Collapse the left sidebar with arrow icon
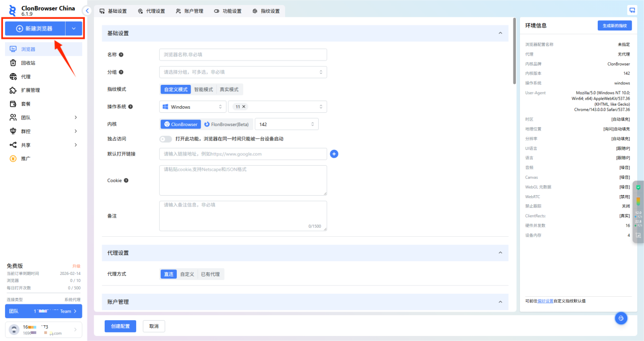This screenshot has height=341, width=644. point(87,11)
